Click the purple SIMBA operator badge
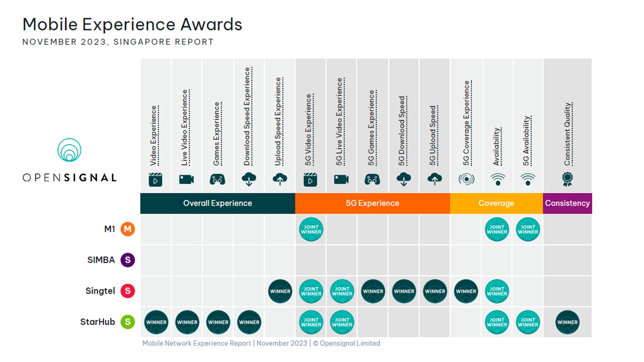 127,260
